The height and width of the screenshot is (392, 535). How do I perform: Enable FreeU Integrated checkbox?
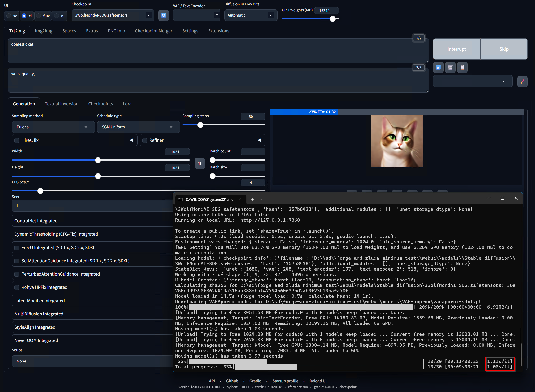[17, 248]
